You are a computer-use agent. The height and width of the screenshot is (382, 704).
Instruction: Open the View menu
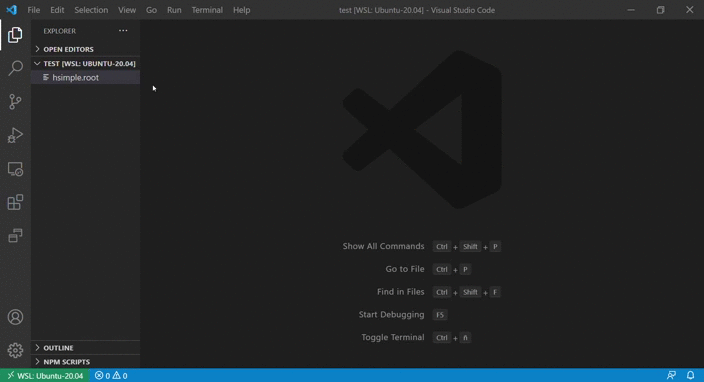127,10
